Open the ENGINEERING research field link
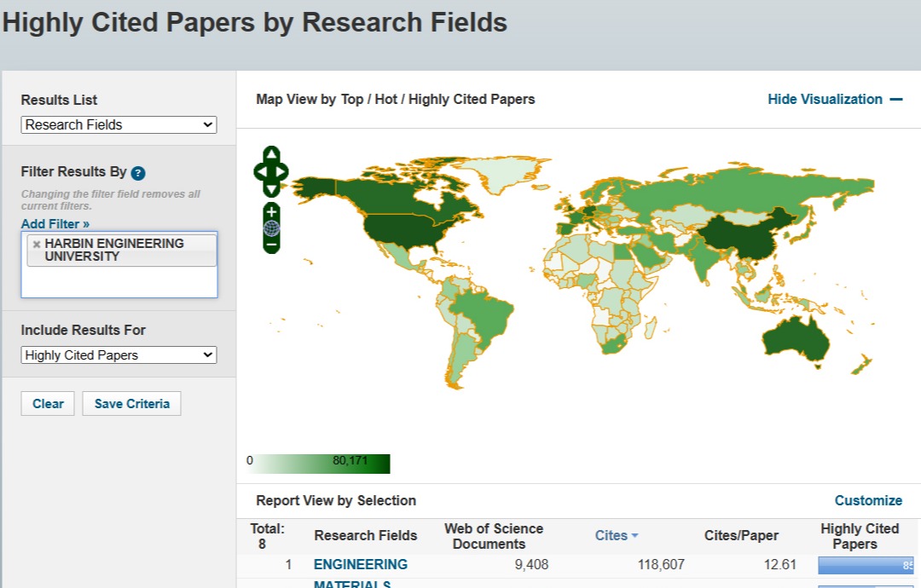921x588 pixels. coord(361,564)
